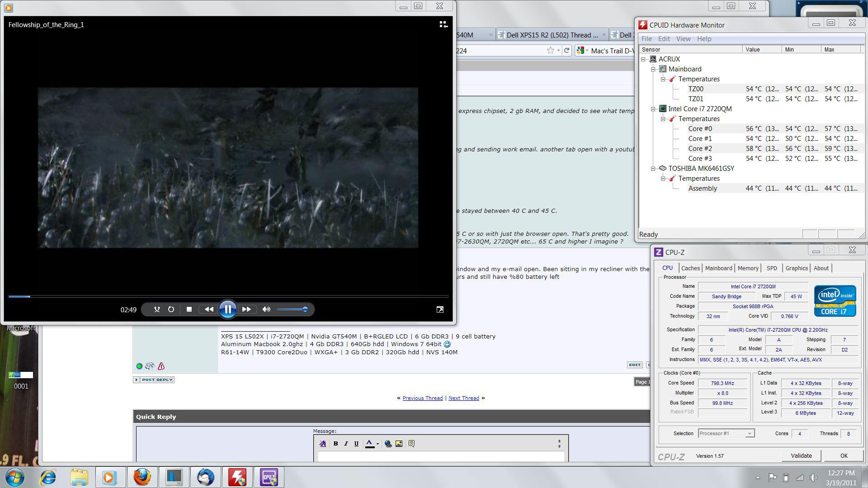The width and height of the screenshot is (868, 488).
Task: Open the Processor #1 selection dropdown
Action: click(x=726, y=433)
